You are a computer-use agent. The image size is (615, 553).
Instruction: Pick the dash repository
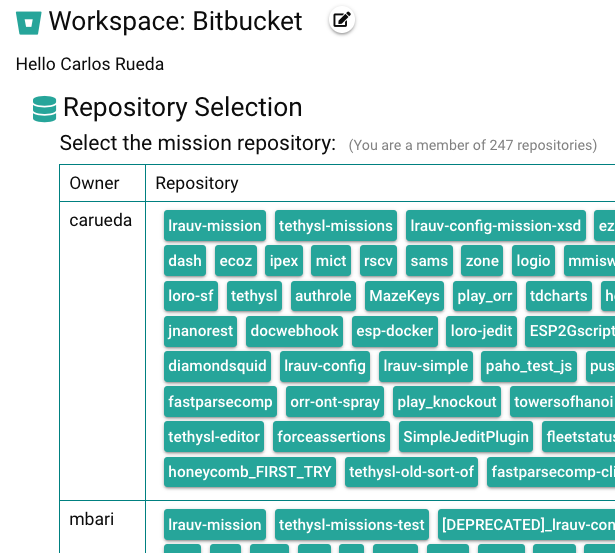[x=185, y=261]
